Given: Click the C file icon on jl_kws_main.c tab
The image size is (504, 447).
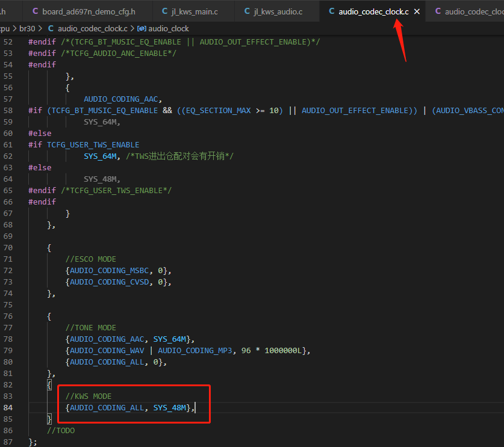Looking at the screenshot, I should click(164, 11).
